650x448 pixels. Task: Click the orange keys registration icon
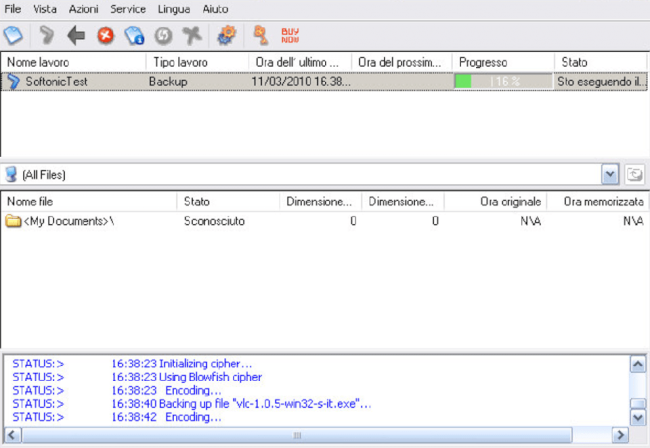[x=261, y=35]
